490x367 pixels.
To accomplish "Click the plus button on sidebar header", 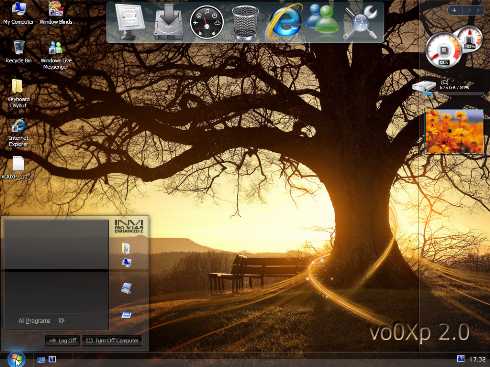I will point(454,10).
